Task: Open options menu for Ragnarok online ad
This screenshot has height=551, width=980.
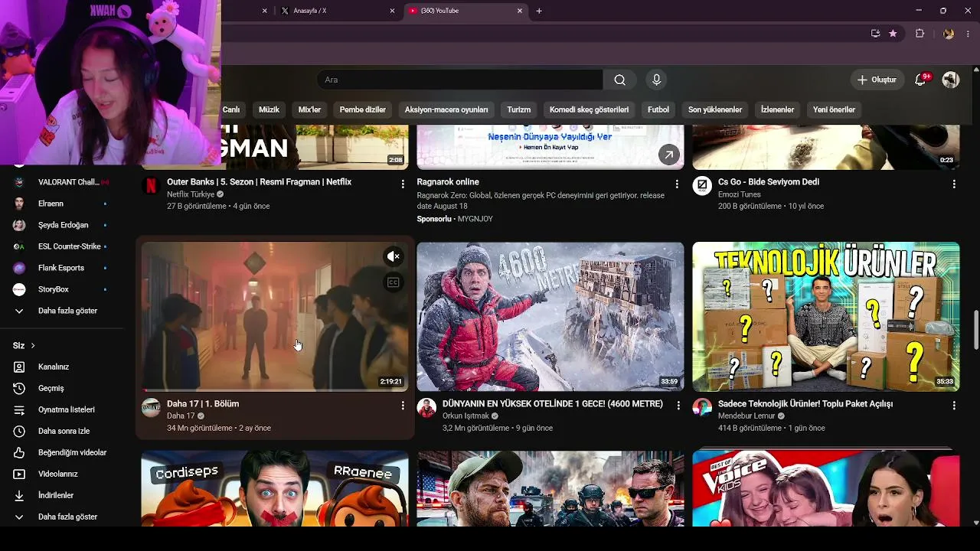Action: (x=677, y=184)
